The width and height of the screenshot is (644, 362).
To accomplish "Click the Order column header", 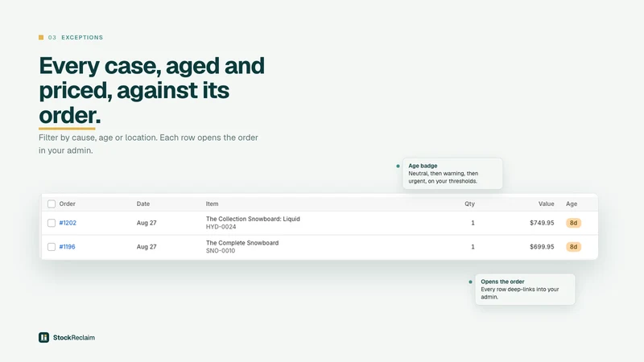I will tap(68, 204).
